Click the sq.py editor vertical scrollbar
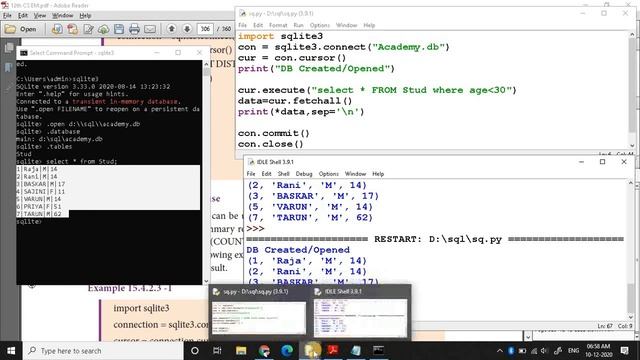This screenshot has height=360, width=640. tap(632, 90)
